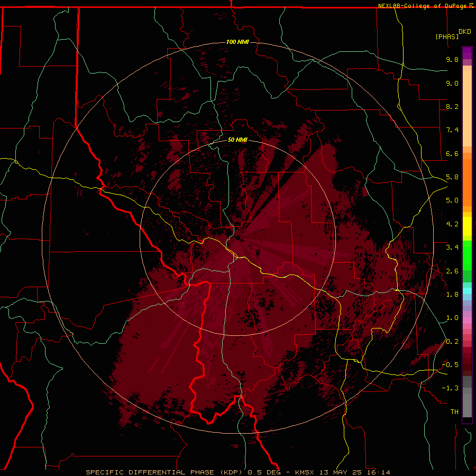Click the 5.8 legend value label
The width and height of the screenshot is (476, 476).
452,177
